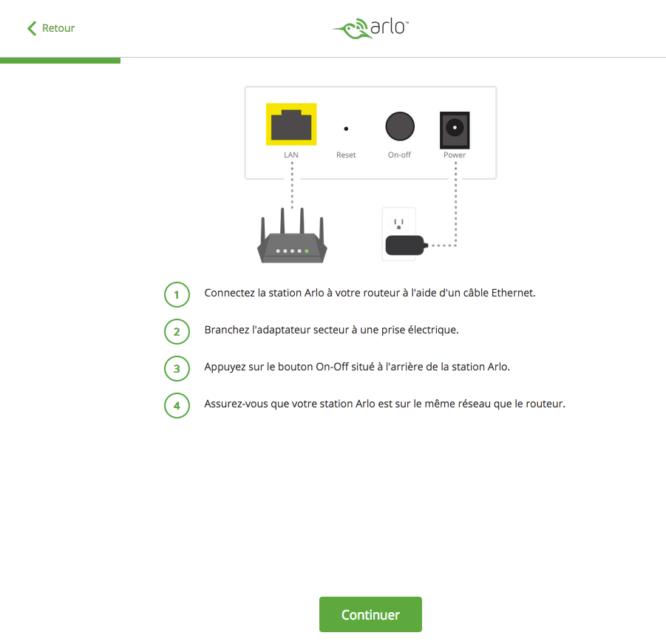Click the green back chevron icon
The width and height of the screenshot is (666, 644).
tap(32, 28)
